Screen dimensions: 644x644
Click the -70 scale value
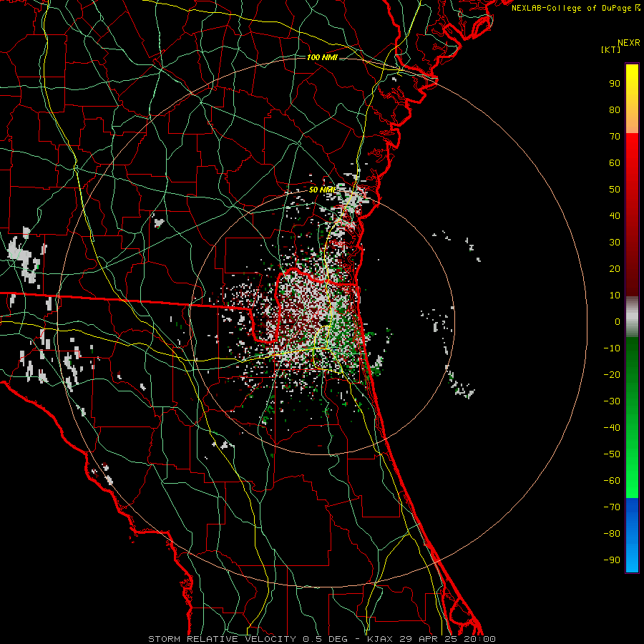(x=612, y=507)
